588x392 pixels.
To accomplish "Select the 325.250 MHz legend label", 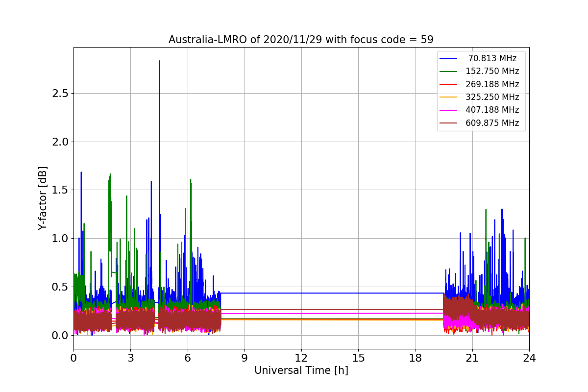I will tap(492, 97).
